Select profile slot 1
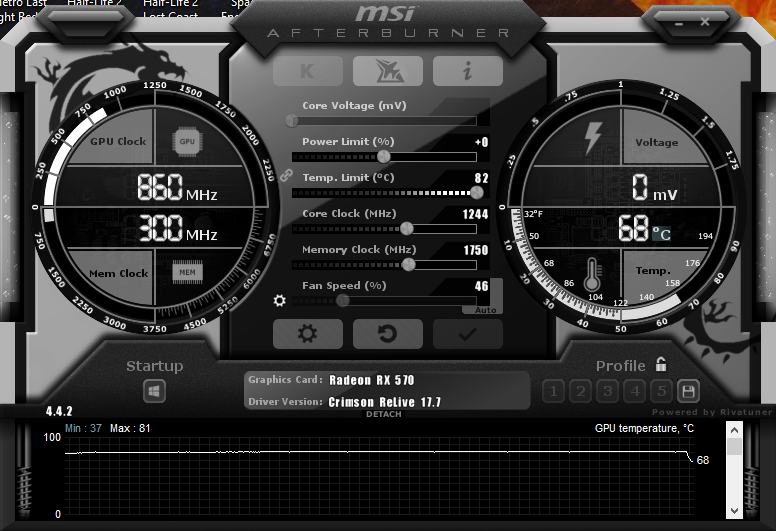Image resolution: width=776 pixels, height=531 pixels. 554,391
